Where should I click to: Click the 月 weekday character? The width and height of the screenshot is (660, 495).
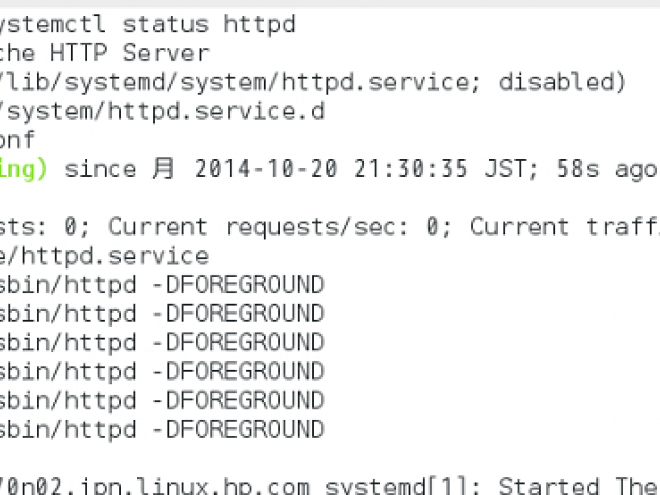[163, 169]
